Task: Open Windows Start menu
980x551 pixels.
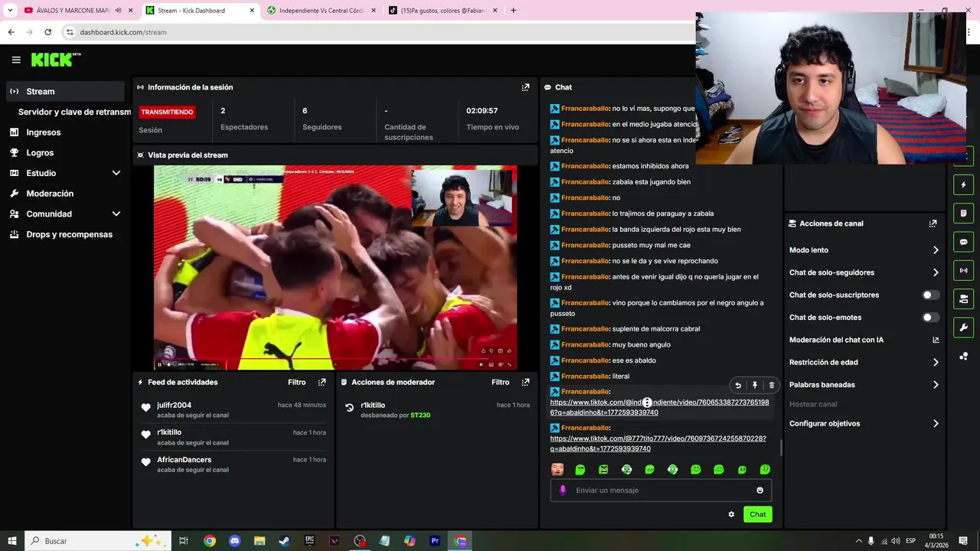Action: click(12, 541)
